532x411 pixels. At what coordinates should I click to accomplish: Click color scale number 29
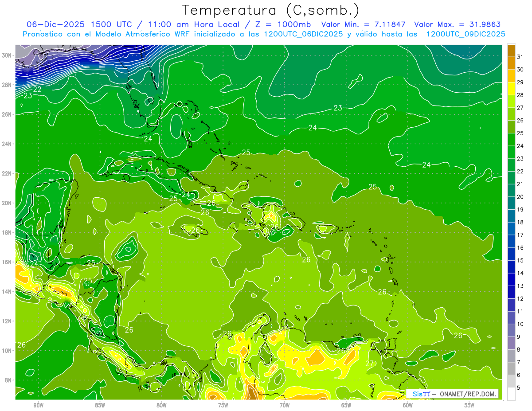coord(520,82)
